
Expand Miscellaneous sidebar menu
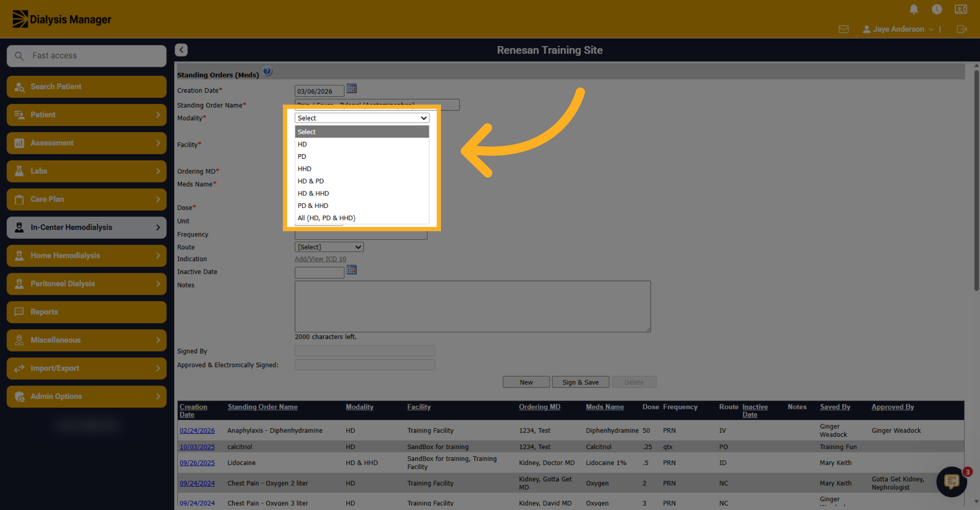click(x=87, y=340)
